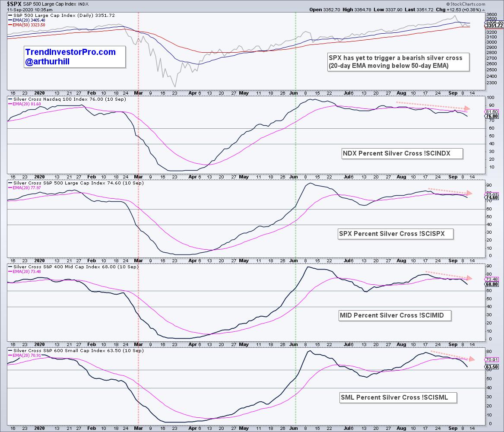Viewport: 504px width, 432px height.
Task: Click the Open 3352.70 value in the header
Action: [325, 10]
